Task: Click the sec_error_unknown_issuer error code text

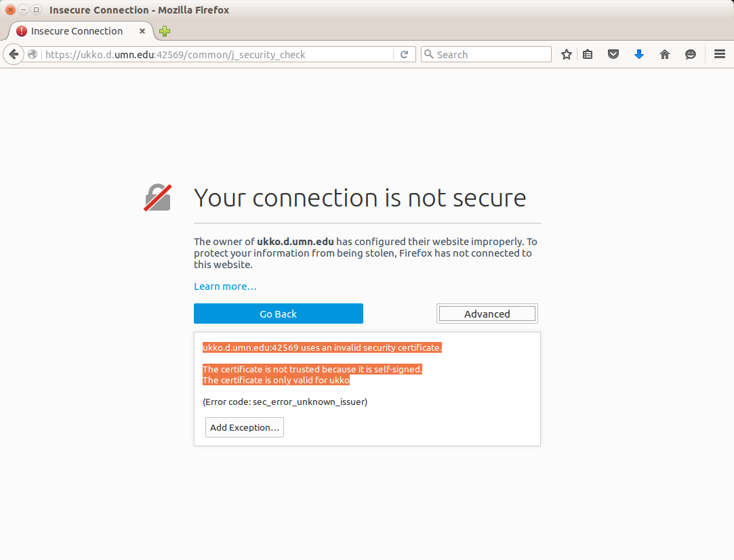Action: (309, 402)
